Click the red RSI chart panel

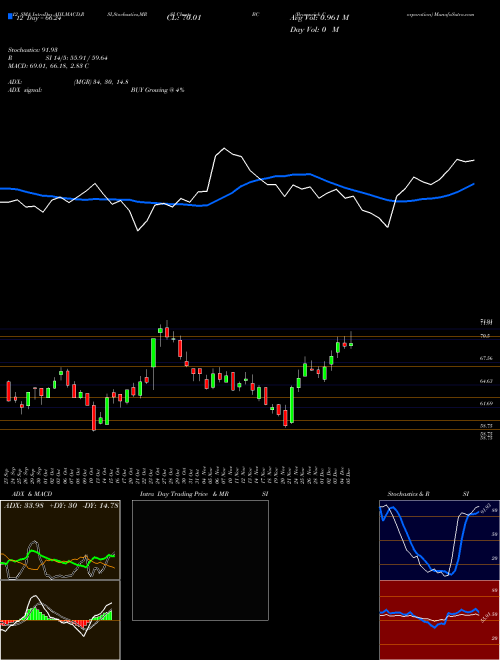pos(439,620)
